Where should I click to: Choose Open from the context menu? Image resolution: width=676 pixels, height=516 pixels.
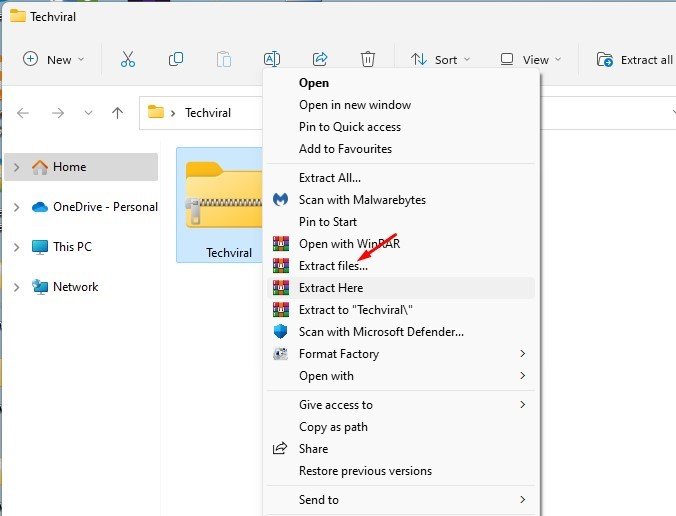point(401,83)
